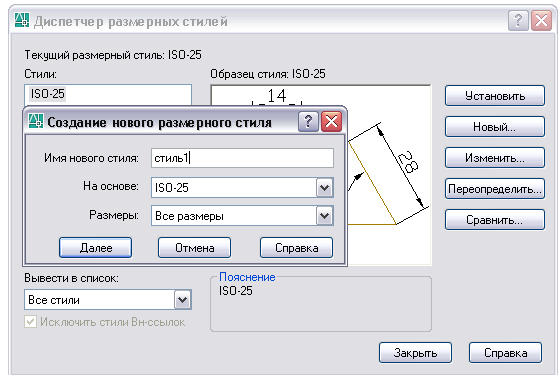Click the AutoCAD icon in the Диспетчер размерных стилей title bar
This screenshot has width=559, height=375.
(x=22, y=20)
